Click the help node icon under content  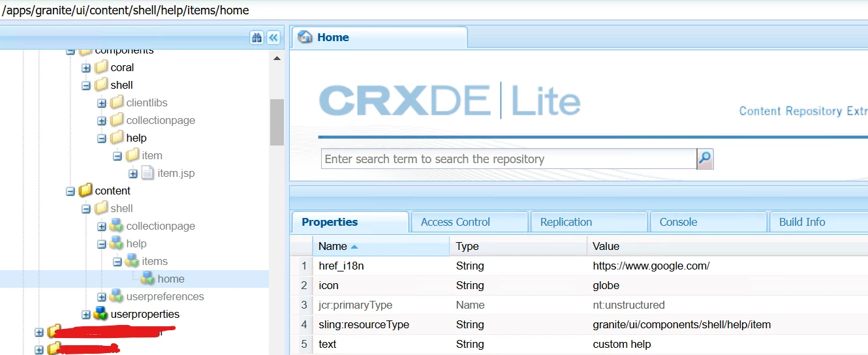(x=116, y=243)
